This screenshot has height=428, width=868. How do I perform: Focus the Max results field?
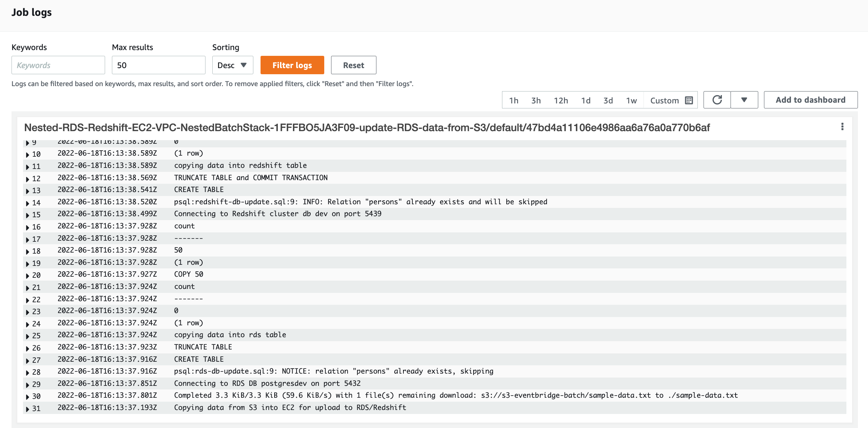pyautogui.click(x=159, y=65)
